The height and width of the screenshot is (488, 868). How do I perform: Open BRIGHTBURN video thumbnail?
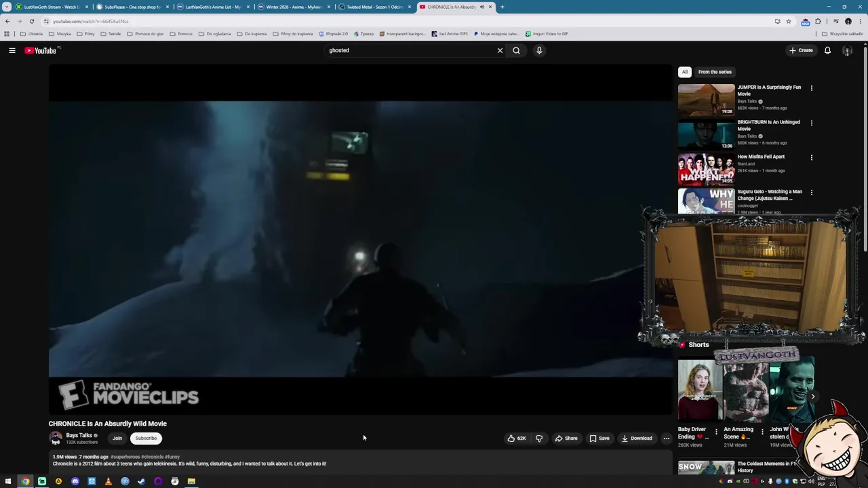(x=706, y=134)
